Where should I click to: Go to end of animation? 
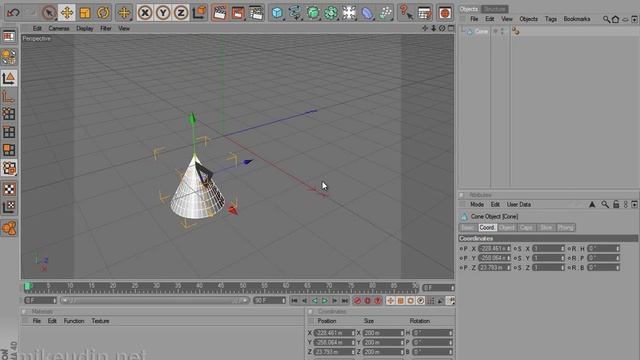344,301
